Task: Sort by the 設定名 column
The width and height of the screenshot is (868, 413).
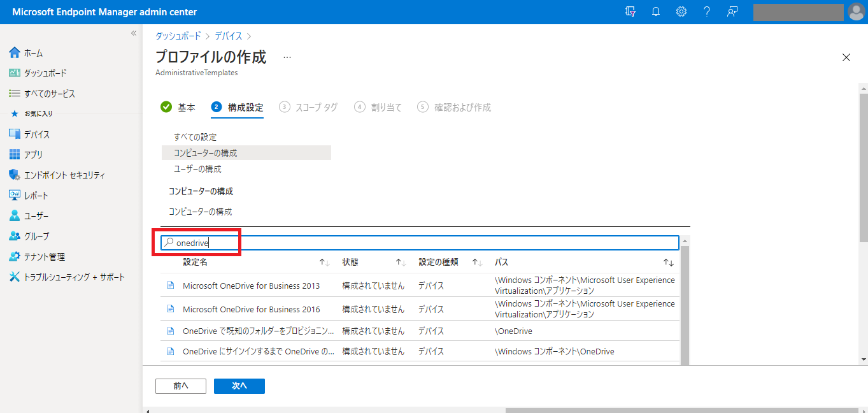Action: [x=195, y=262]
